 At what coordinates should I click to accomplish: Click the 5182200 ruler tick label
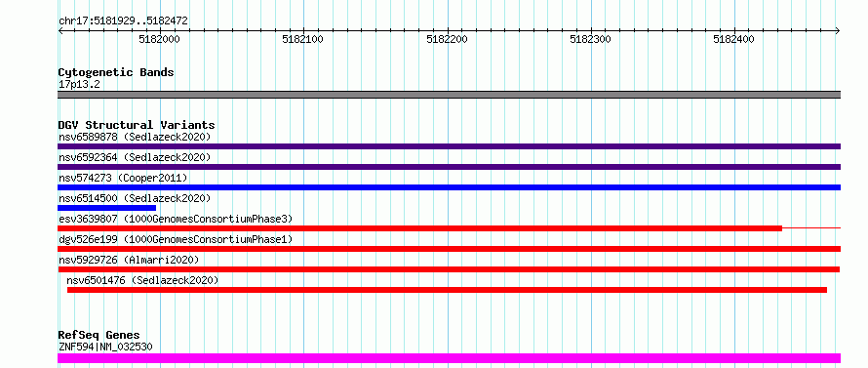click(x=447, y=39)
